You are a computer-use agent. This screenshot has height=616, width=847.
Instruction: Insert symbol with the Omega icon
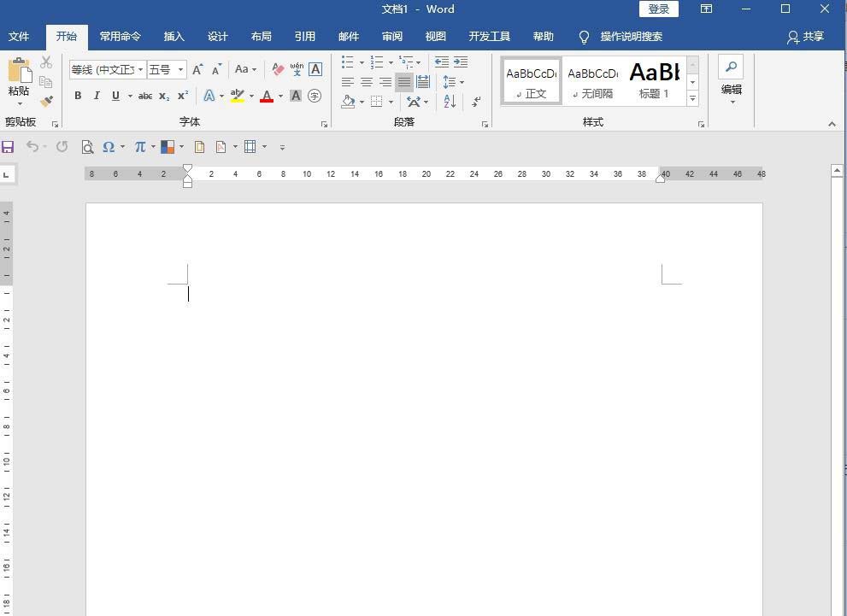pos(109,147)
